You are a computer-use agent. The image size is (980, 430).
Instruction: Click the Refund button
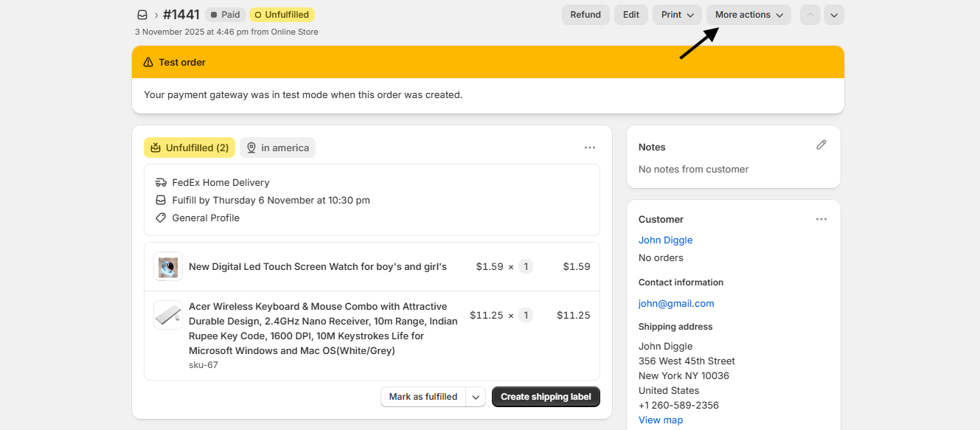[585, 15]
